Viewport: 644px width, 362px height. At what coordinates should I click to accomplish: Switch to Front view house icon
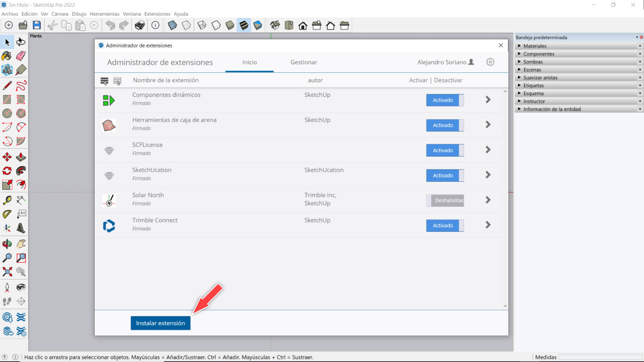click(303, 26)
